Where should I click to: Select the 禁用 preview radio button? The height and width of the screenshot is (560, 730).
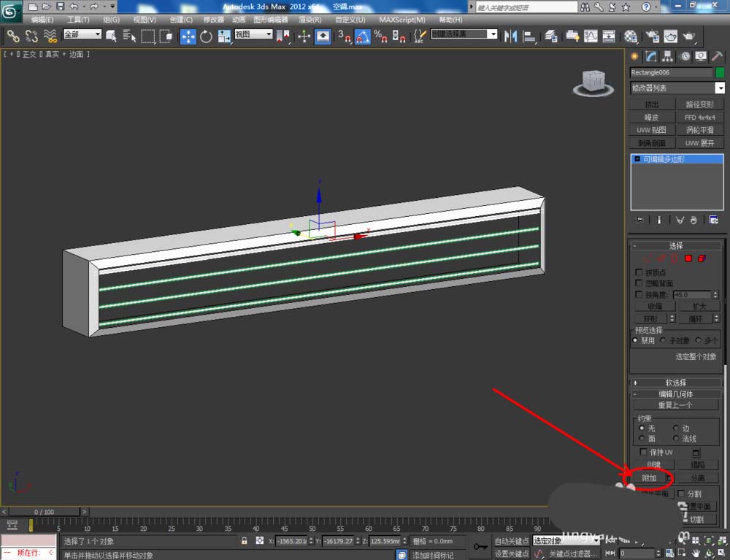635,340
